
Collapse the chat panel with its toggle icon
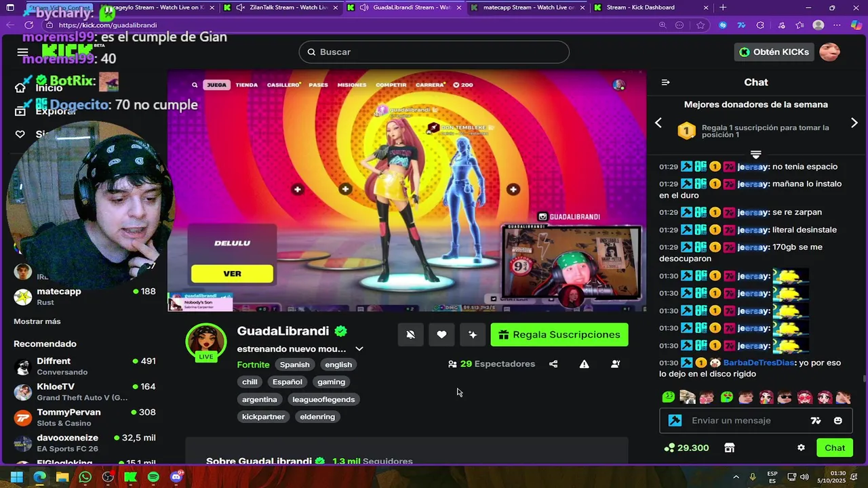click(665, 82)
